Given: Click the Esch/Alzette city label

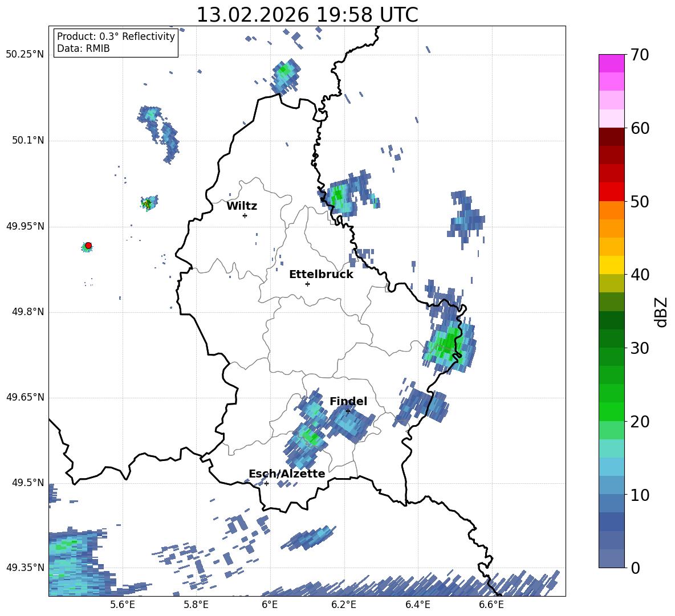Looking at the screenshot, I should coord(287,474).
